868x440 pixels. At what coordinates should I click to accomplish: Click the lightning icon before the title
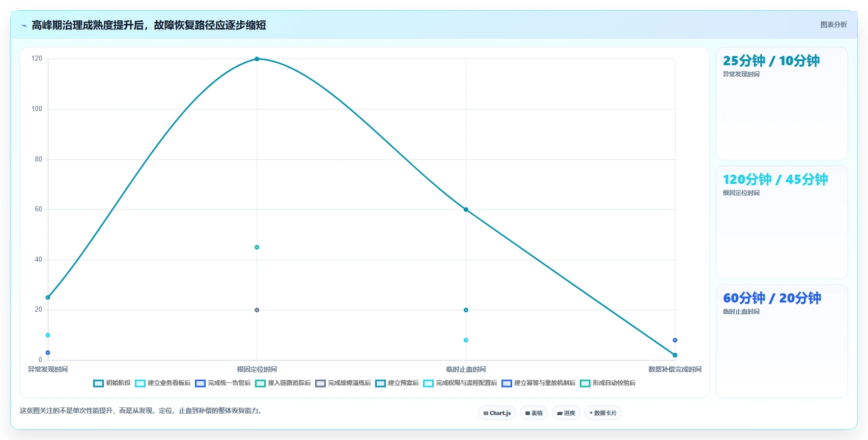pyautogui.click(x=24, y=25)
